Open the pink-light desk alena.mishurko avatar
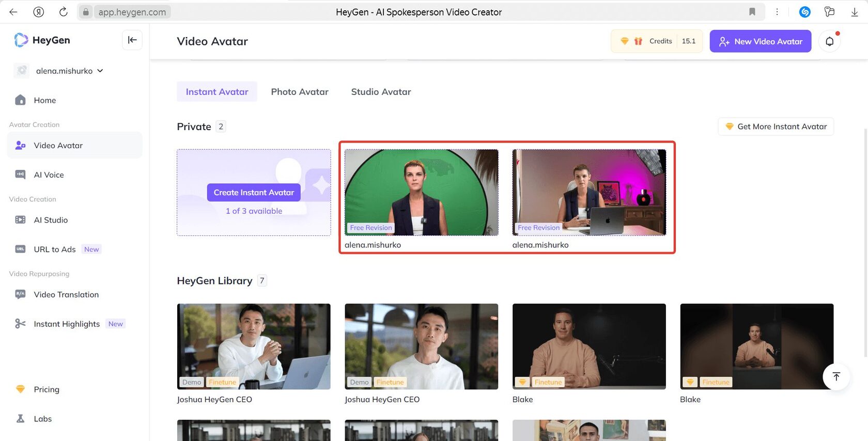The width and height of the screenshot is (868, 441). pyautogui.click(x=589, y=193)
